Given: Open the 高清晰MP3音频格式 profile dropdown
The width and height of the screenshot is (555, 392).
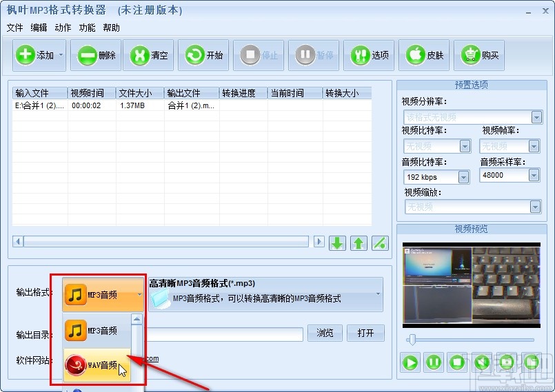Looking at the screenshot, I should tap(266, 294).
